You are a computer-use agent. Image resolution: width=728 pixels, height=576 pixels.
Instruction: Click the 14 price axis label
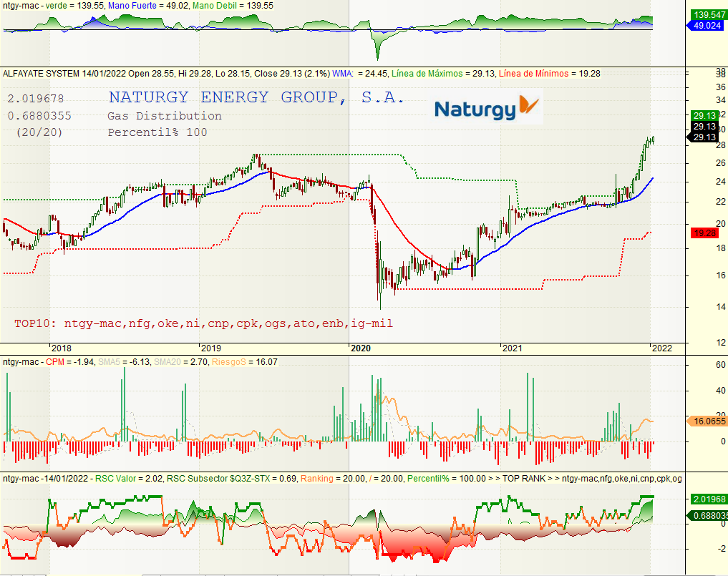pyautogui.click(x=721, y=306)
